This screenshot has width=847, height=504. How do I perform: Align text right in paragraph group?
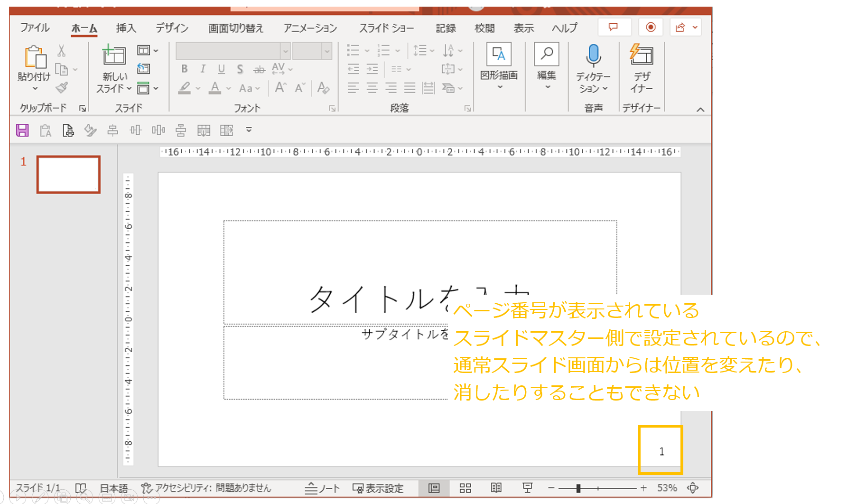pos(391,88)
